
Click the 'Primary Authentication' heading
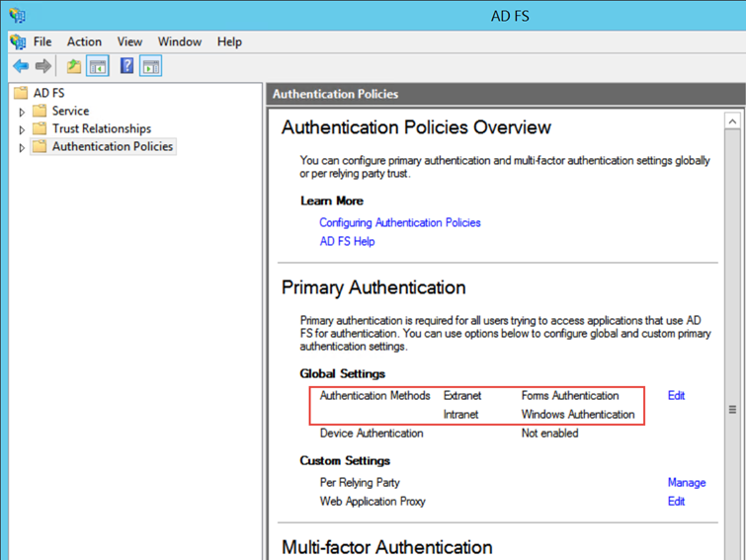pyautogui.click(x=373, y=287)
